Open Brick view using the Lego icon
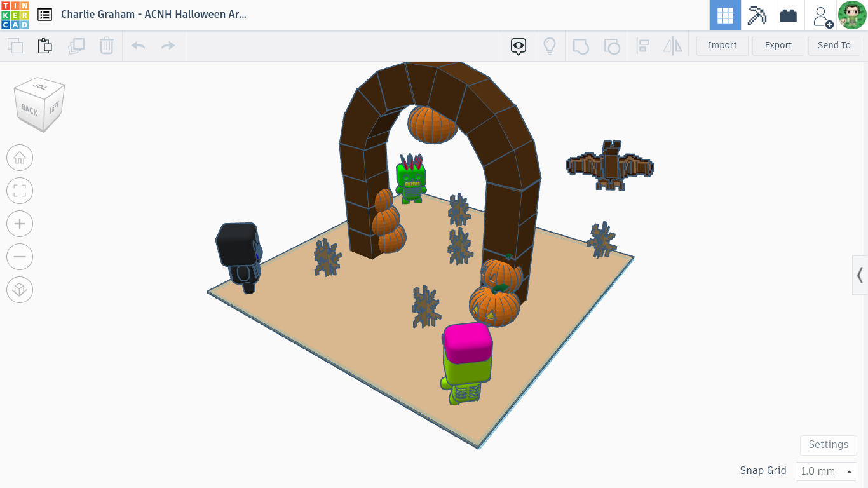This screenshot has width=868, height=488. (x=788, y=15)
